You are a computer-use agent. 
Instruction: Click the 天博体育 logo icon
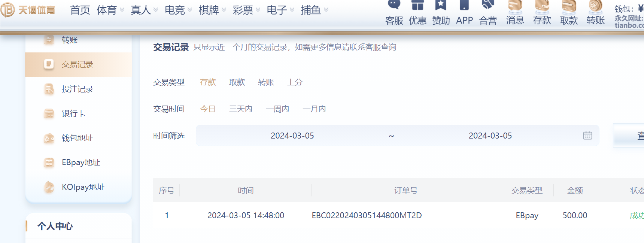(x=7, y=10)
